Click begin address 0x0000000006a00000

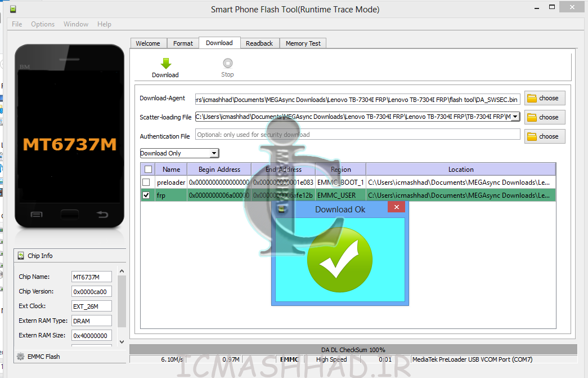point(219,195)
